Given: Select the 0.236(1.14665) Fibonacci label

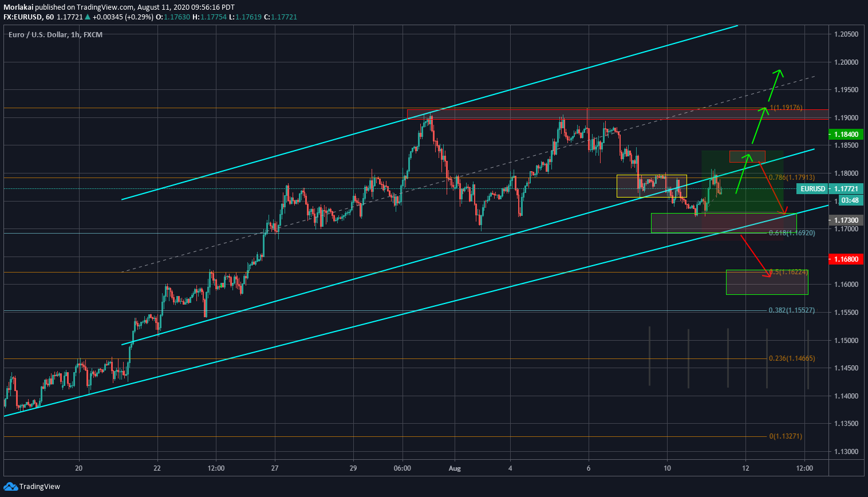Looking at the screenshot, I should [x=792, y=358].
